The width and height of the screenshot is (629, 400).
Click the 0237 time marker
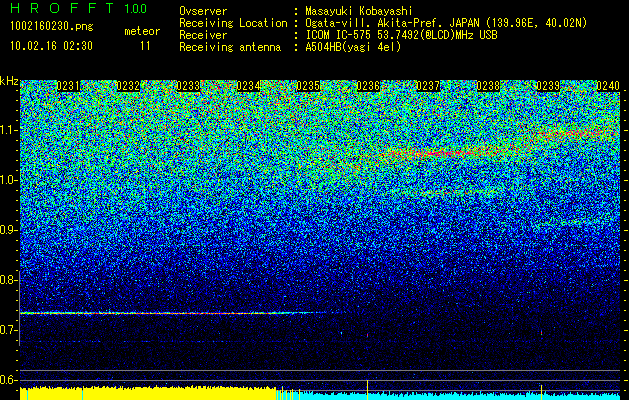coord(428,86)
